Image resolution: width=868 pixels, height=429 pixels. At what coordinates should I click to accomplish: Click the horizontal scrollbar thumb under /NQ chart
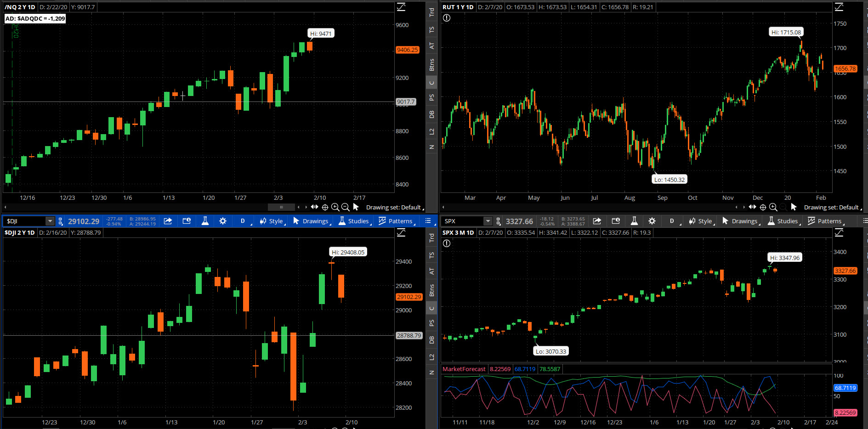[x=281, y=207]
